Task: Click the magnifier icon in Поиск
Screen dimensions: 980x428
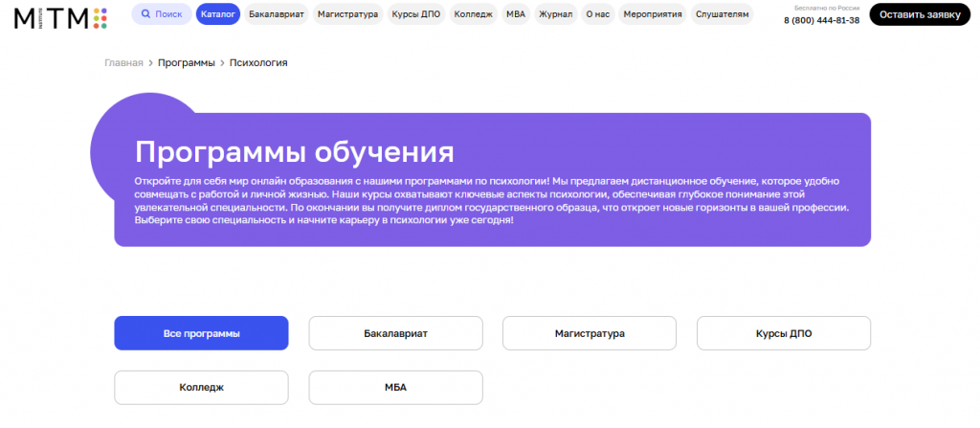Action: (x=145, y=13)
